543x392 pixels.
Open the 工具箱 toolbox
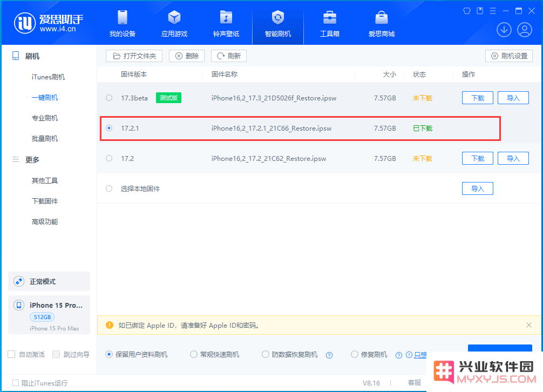(330, 24)
